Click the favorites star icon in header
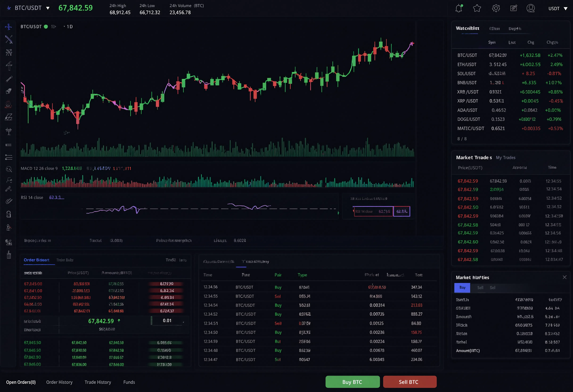Viewport: 573px width, 392px height. pyautogui.click(x=477, y=8)
